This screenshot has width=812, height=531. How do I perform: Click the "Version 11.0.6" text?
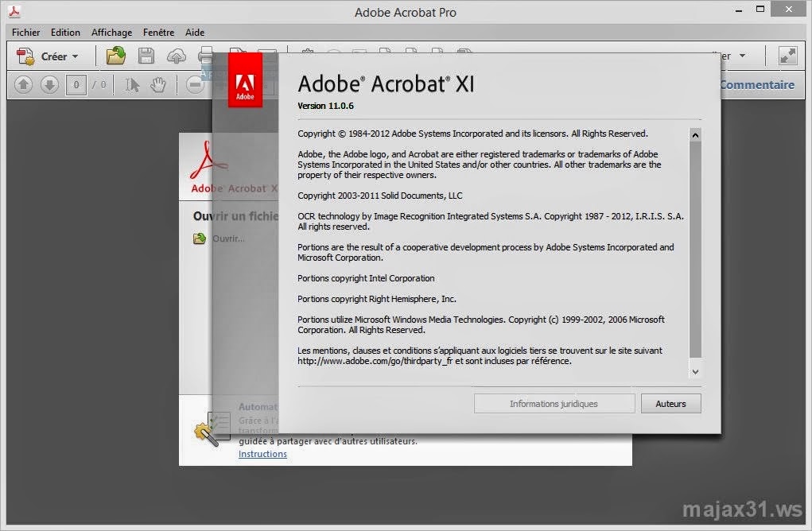(x=326, y=106)
